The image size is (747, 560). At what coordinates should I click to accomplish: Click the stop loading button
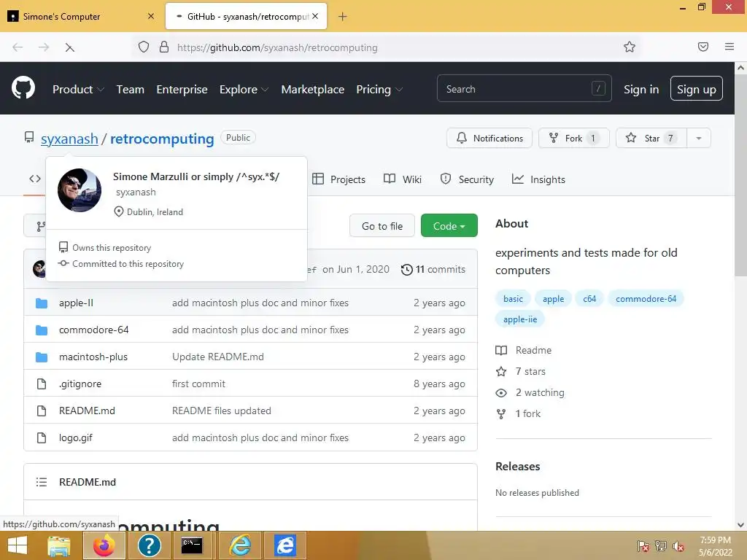point(69,47)
